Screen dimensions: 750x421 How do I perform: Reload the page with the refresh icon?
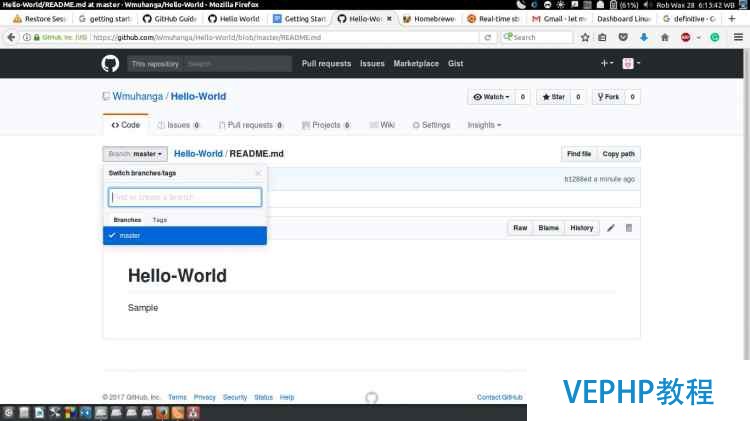click(487, 37)
